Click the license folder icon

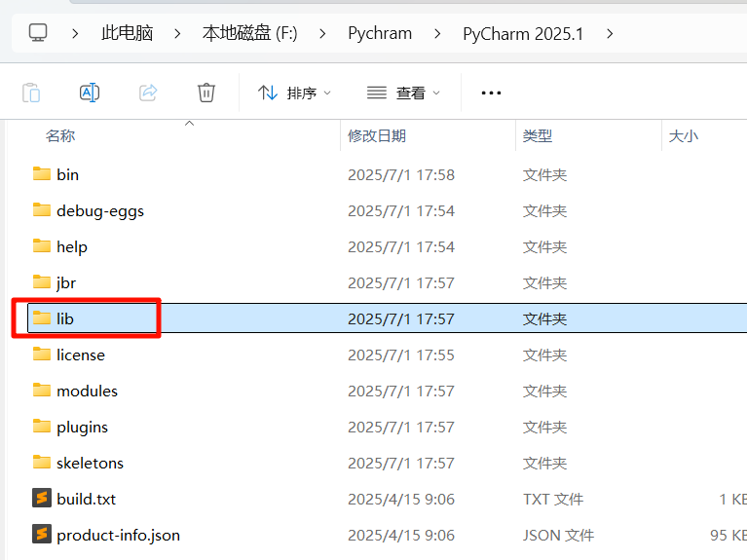point(42,355)
